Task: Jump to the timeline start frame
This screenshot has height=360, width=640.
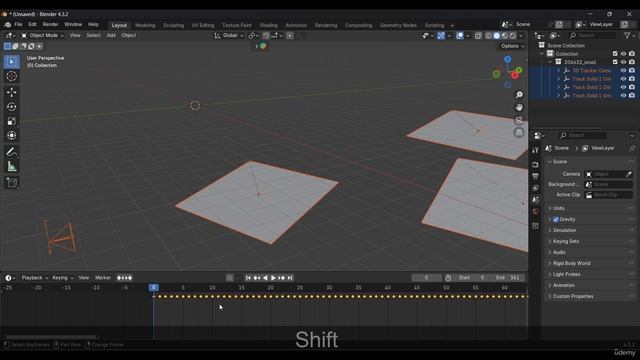Action: (x=248, y=278)
